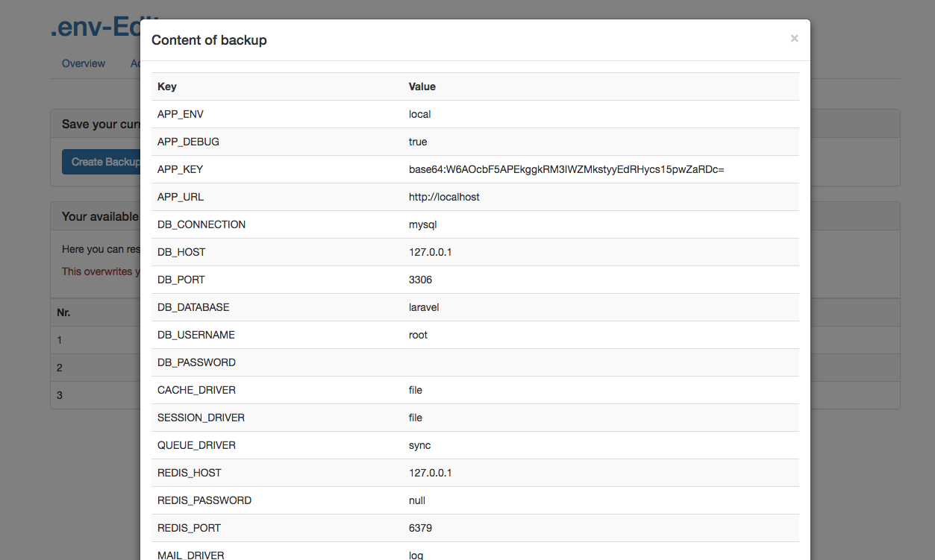Click the APP_KEY base64 value
Screen dimensions: 935x560
[x=566, y=169]
